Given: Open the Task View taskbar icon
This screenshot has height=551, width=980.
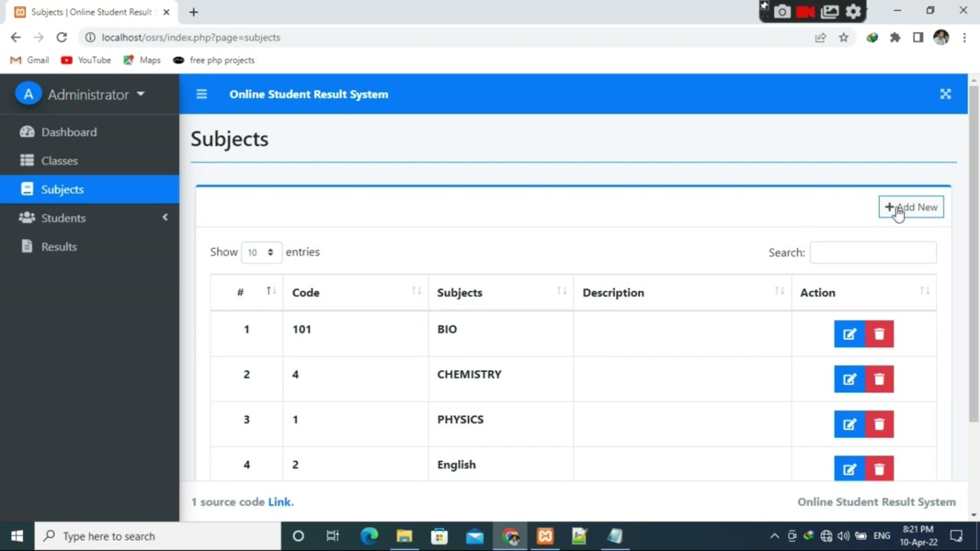Looking at the screenshot, I should (333, 536).
